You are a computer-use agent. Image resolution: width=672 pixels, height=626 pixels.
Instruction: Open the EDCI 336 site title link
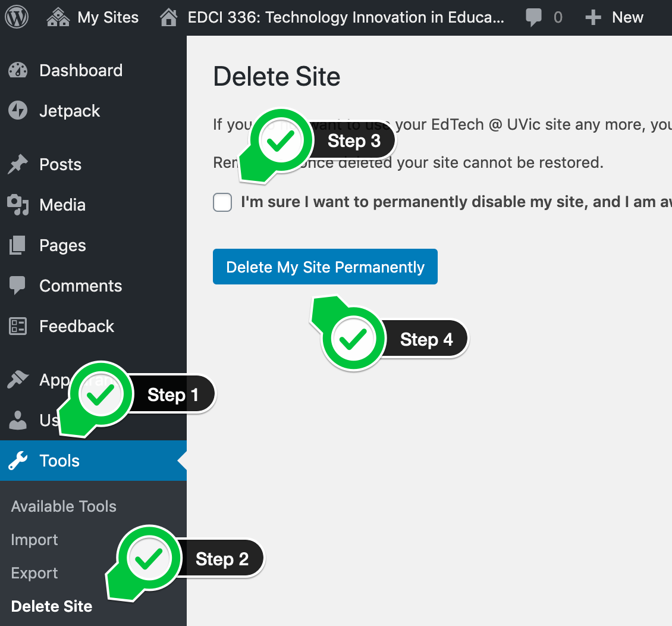point(346,18)
